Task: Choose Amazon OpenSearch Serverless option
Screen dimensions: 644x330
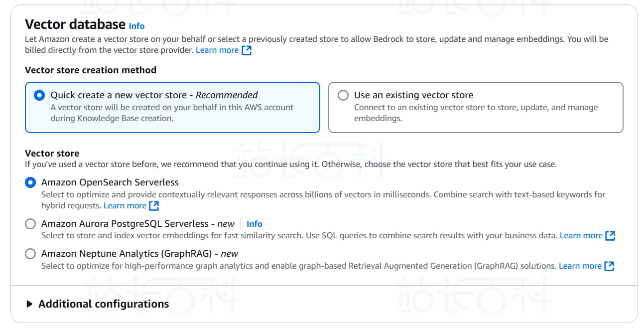Action: (x=30, y=182)
